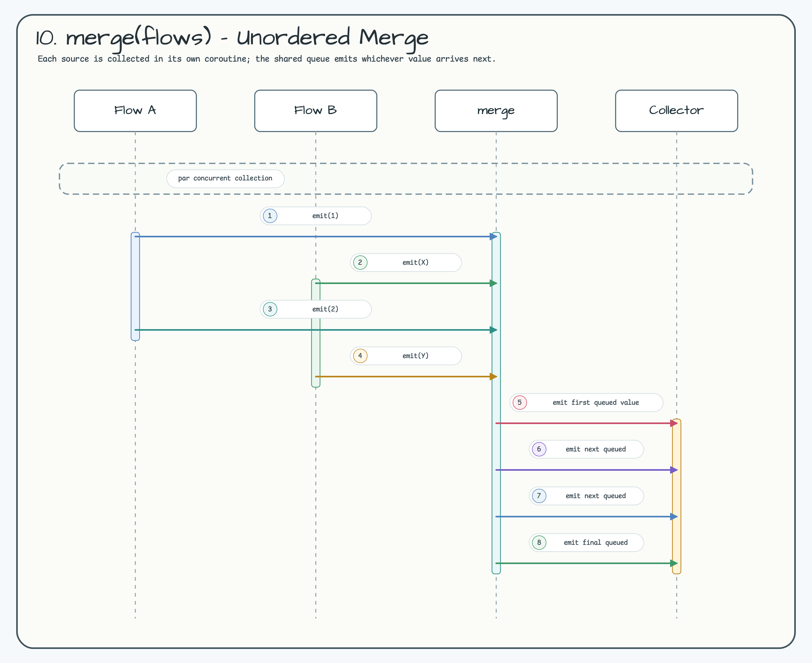Click step number 5 badge
The width and height of the screenshot is (812, 663).
click(520, 402)
